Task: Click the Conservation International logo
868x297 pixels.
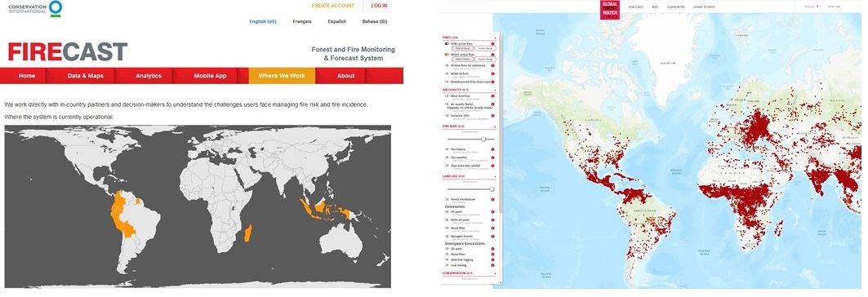Action: click(x=35, y=8)
